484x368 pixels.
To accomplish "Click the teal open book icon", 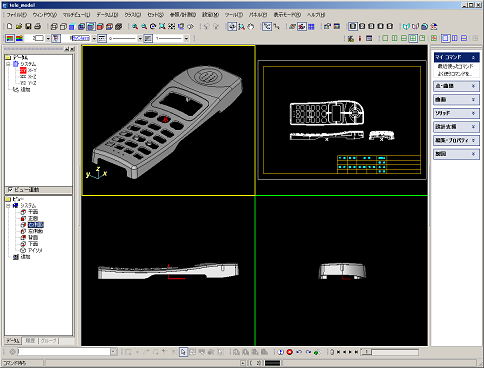I will click(x=406, y=26).
